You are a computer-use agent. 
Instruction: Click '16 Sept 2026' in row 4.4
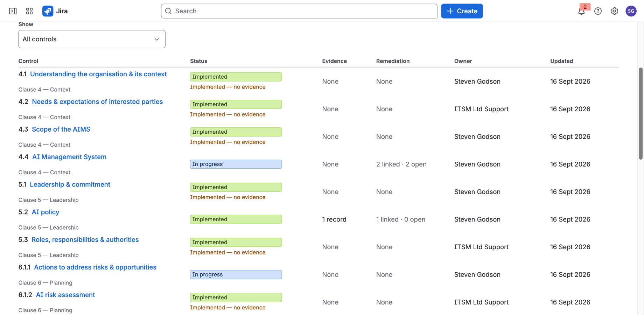point(570,164)
